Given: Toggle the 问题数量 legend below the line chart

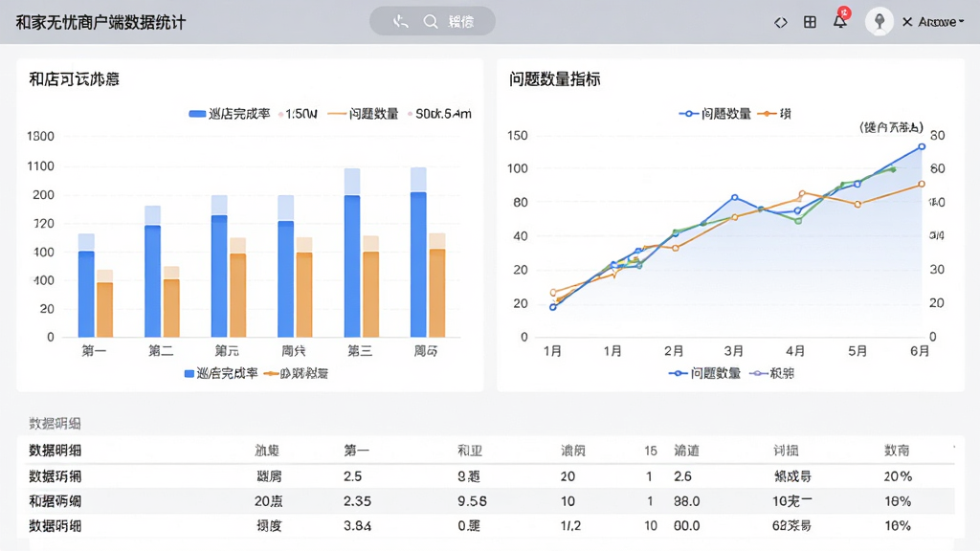Looking at the screenshot, I should tap(704, 374).
